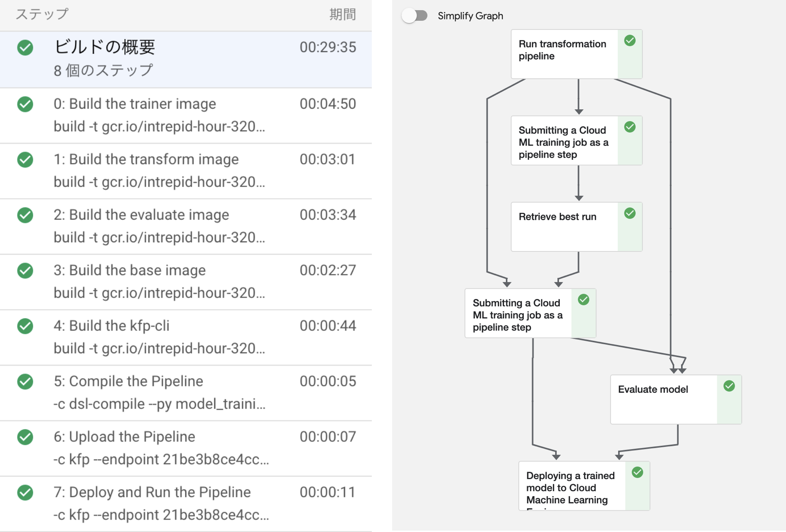This screenshot has height=532, width=786.
Task: Click success icon on Run transformation pipeline node
Action: (x=630, y=41)
